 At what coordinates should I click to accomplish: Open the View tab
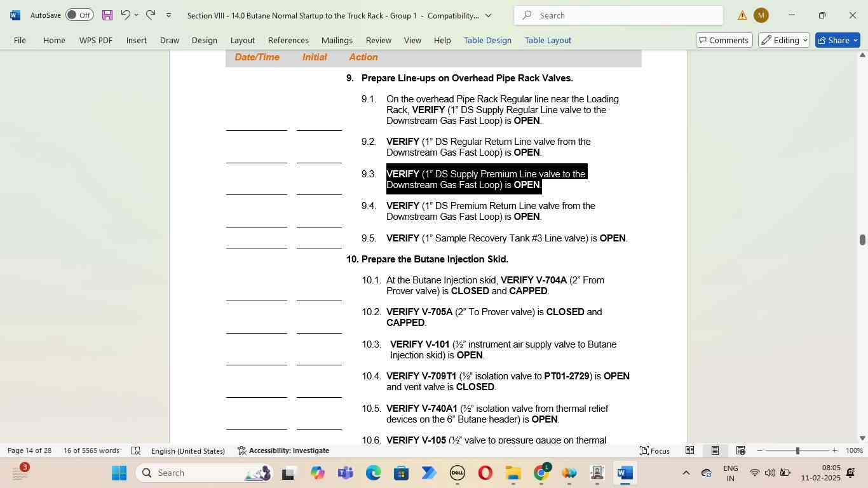click(412, 40)
